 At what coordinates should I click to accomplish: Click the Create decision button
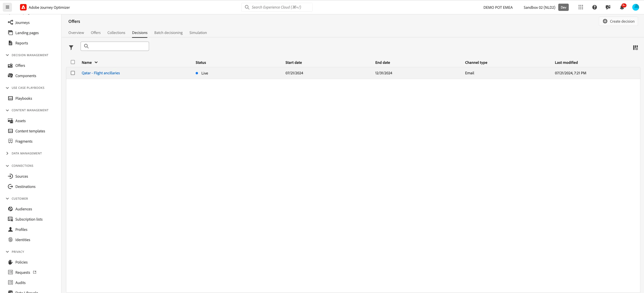coord(618,21)
